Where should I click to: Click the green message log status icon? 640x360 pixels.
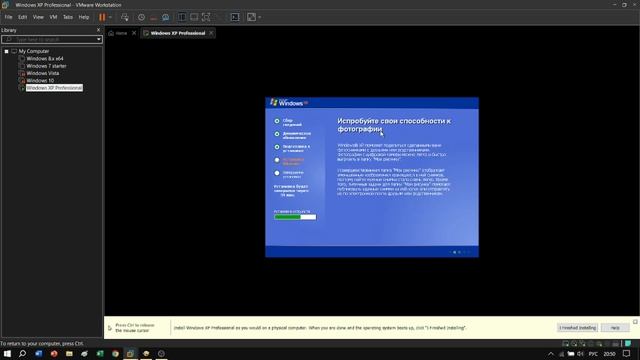628,344
